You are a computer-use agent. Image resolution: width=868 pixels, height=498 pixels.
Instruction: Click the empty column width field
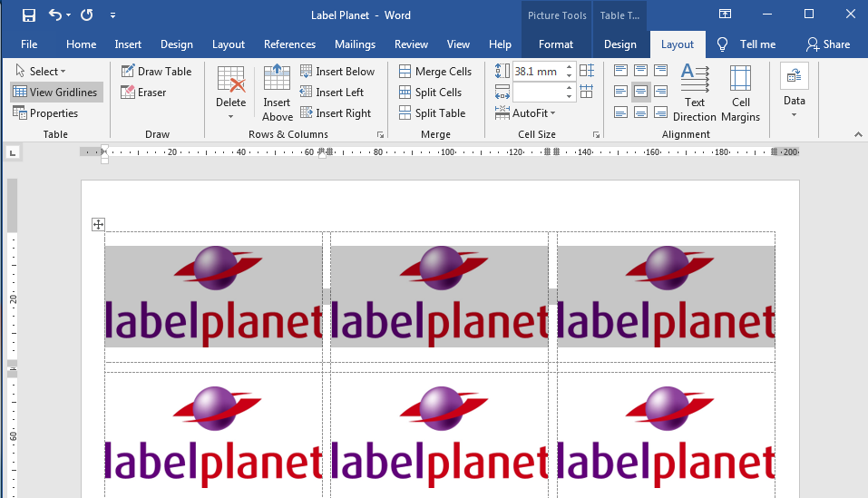538,93
